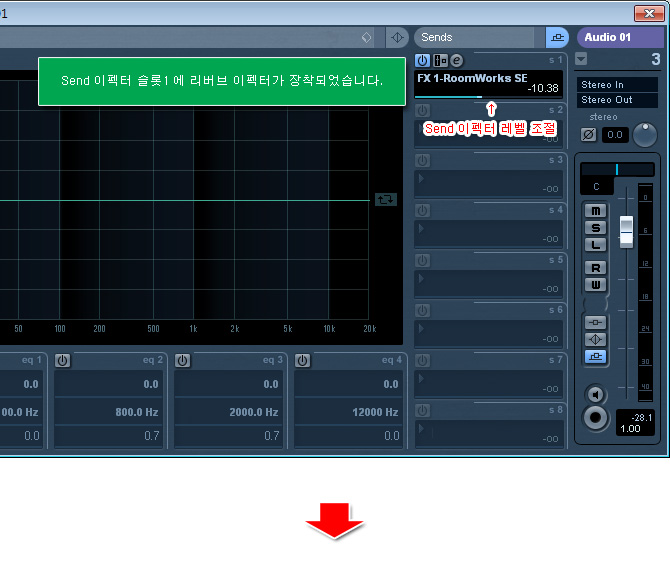
Task: Toggle eq 3 power button
Action: click(x=182, y=361)
